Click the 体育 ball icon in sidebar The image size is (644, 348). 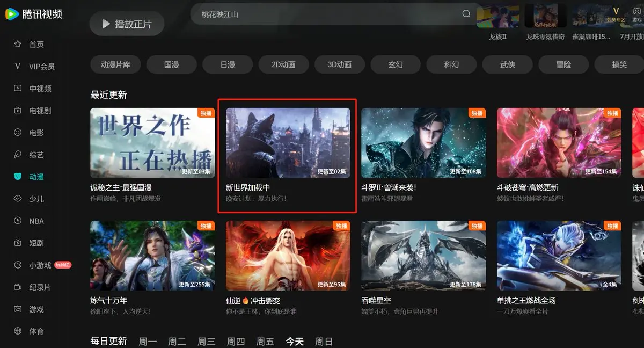[18, 331]
